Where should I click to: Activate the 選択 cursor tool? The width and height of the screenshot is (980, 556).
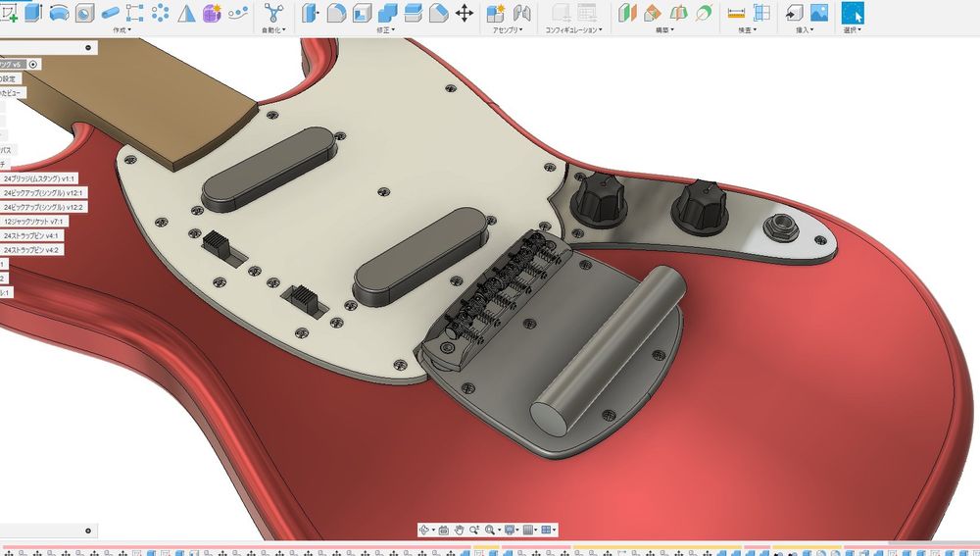click(853, 13)
